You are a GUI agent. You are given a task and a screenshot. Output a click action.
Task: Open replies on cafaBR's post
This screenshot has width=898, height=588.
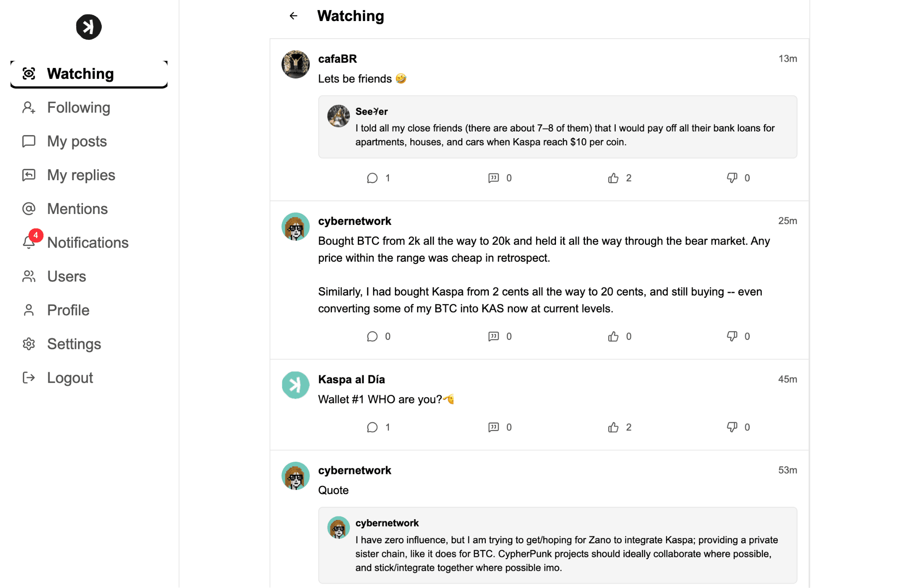372,178
